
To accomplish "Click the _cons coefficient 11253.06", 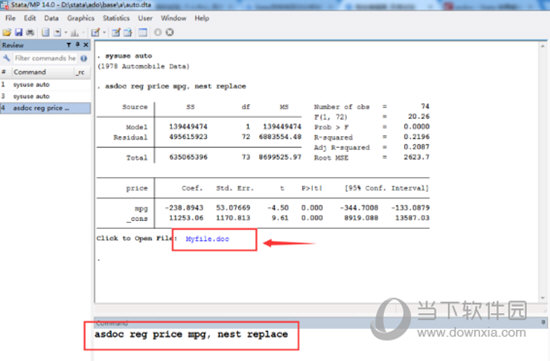I will pyautogui.click(x=186, y=218).
